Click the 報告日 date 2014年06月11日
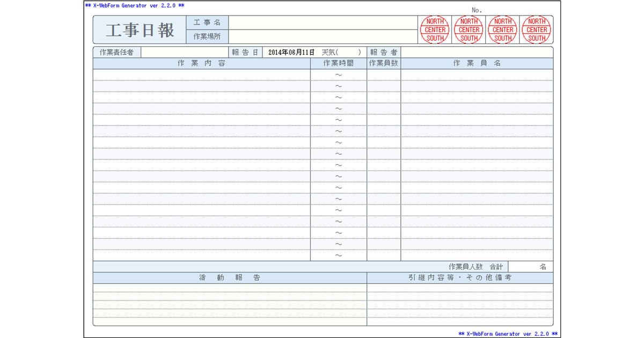Viewport: 644px width, 338px height. pyautogui.click(x=291, y=53)
